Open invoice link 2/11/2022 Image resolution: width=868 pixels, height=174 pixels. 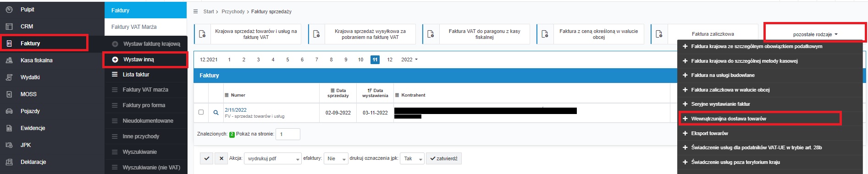click(236, 110)
